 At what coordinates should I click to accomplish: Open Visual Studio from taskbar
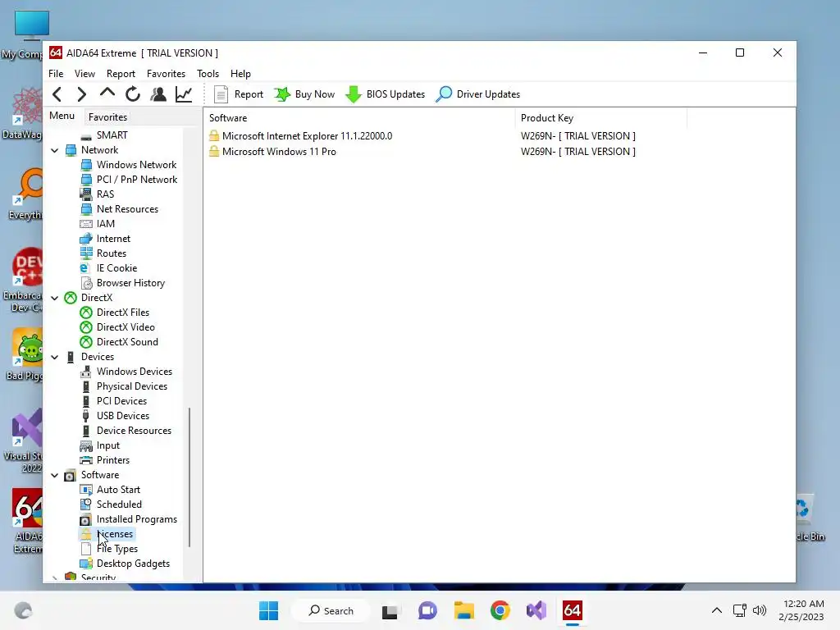click(536, 610)
